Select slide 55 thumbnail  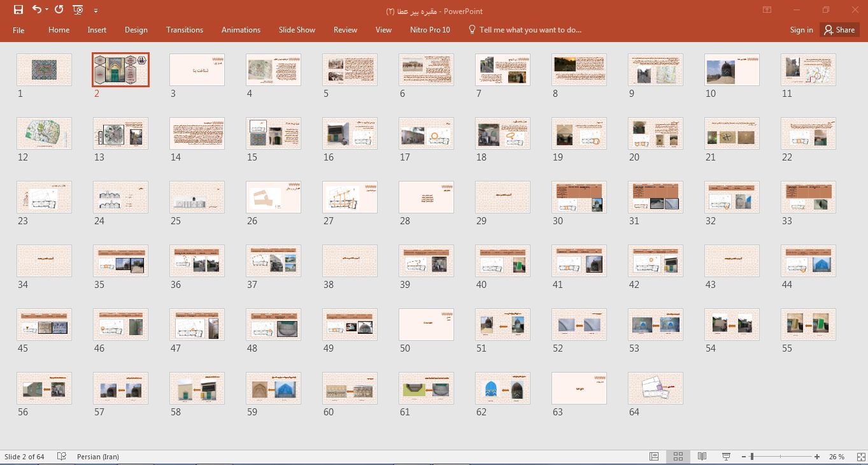click(808, 324)
